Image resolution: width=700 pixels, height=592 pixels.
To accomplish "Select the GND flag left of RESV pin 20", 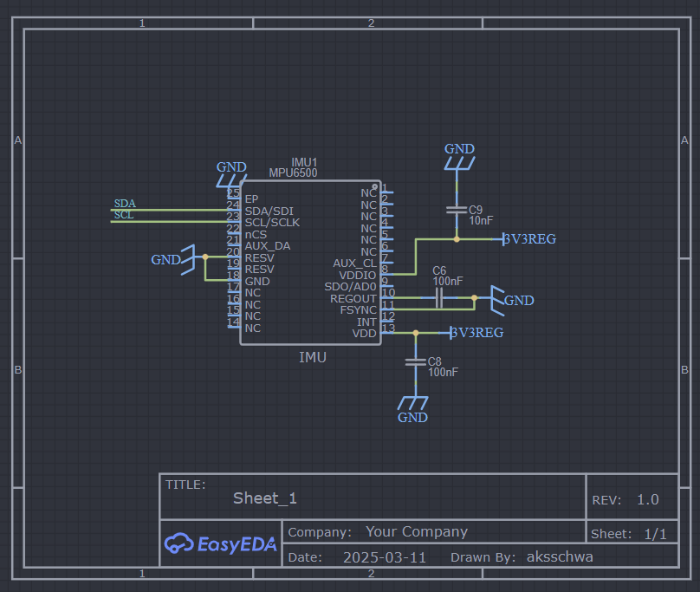I will pyautogui.click(x=173, y=259).
